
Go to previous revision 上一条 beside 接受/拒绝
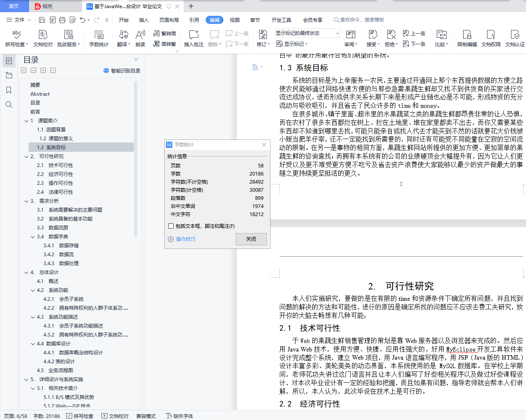[x=414, y=34]
